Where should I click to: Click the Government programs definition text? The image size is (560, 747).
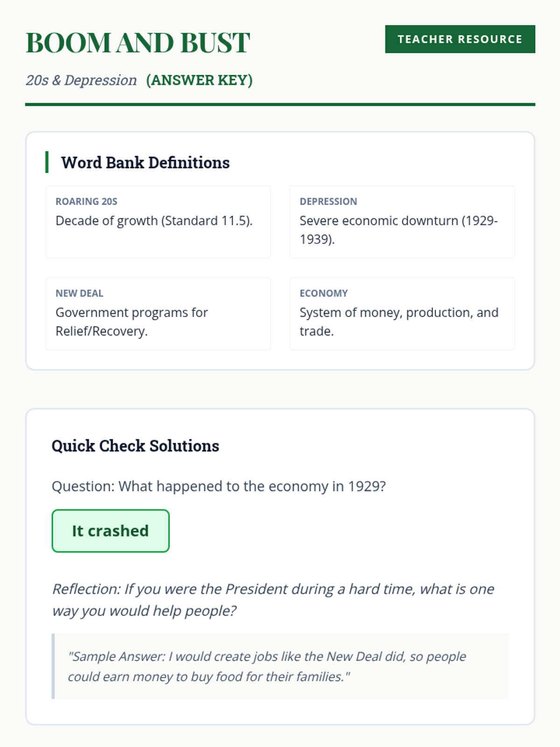tap(132, 322)
